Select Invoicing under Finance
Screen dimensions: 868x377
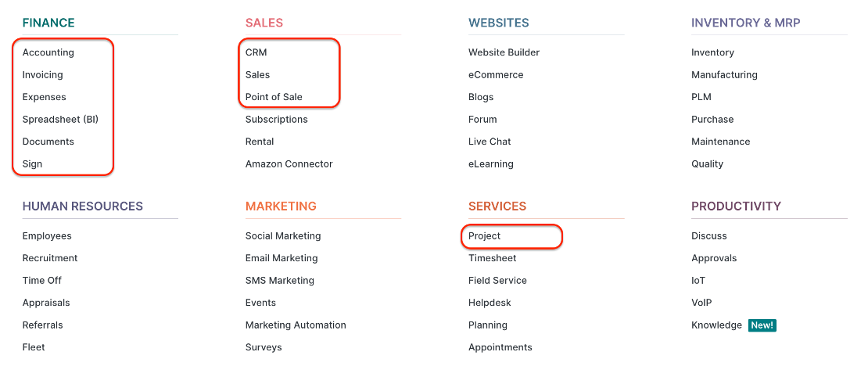43,75
